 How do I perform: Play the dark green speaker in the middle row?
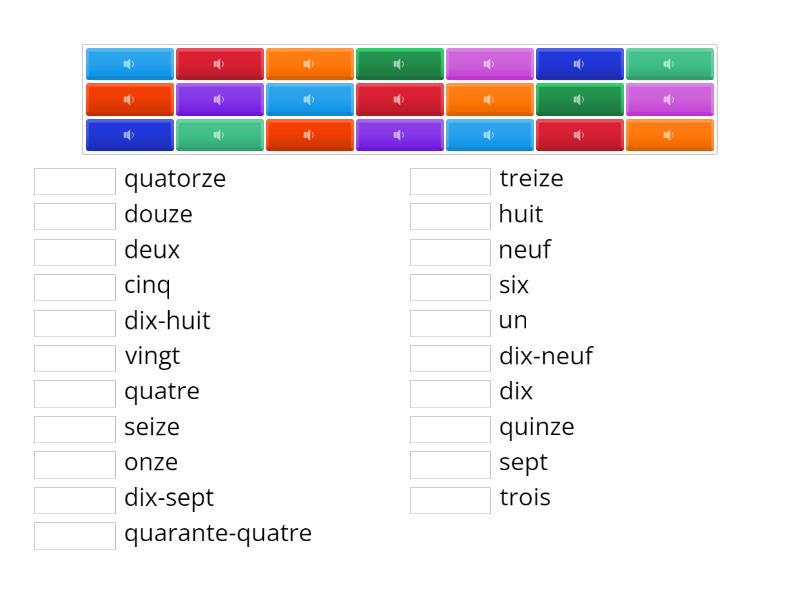[580, 99]
